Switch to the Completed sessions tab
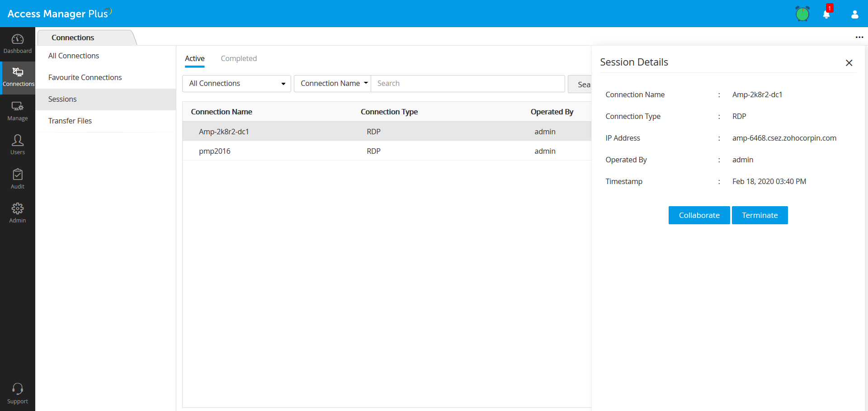Viewport: 868px width, 411px height. [239, 58]
